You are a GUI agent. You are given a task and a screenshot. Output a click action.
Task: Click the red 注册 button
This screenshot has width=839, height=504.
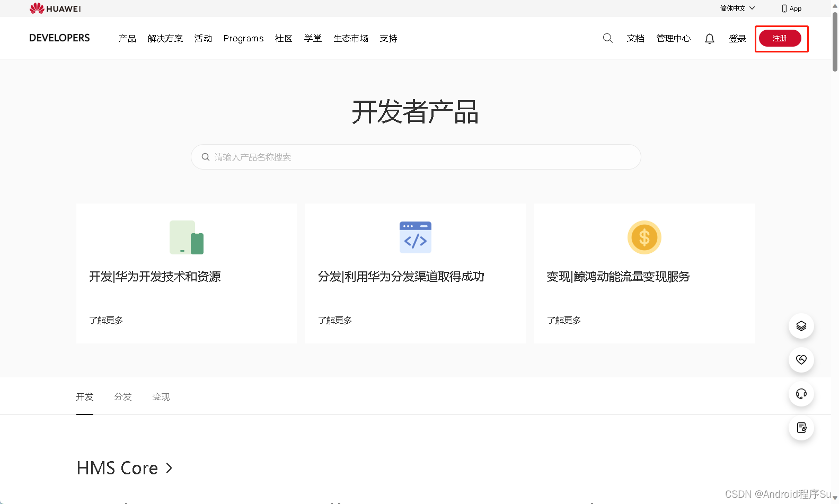780,38
